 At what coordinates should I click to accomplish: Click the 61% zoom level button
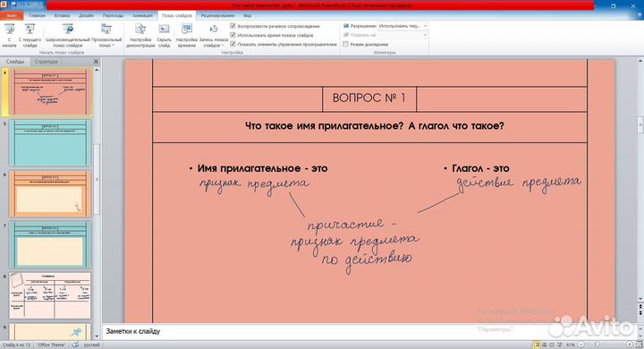tap(571, 345)
